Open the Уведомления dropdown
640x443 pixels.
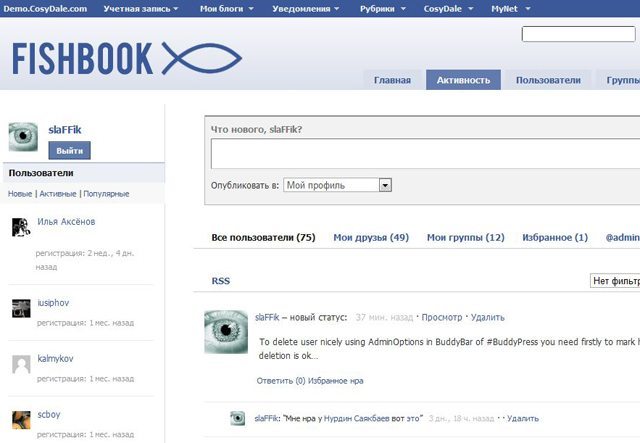[306, 9]
